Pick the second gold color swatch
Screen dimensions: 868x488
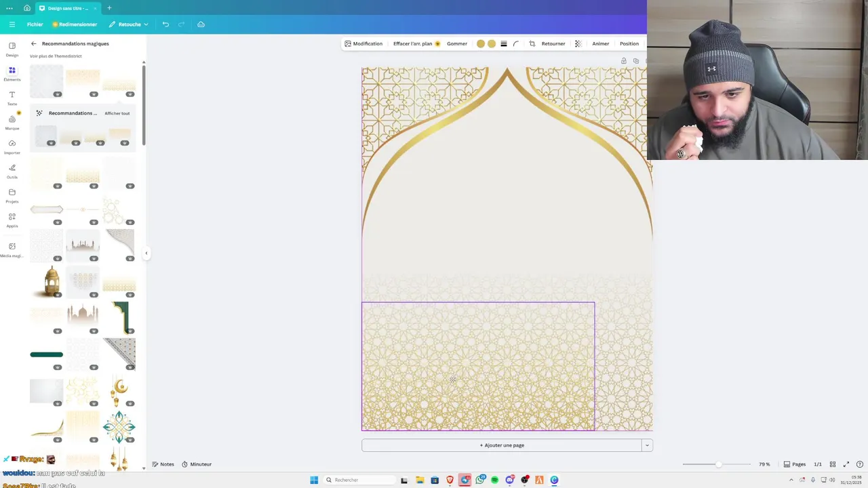click(x=492, y=43)
